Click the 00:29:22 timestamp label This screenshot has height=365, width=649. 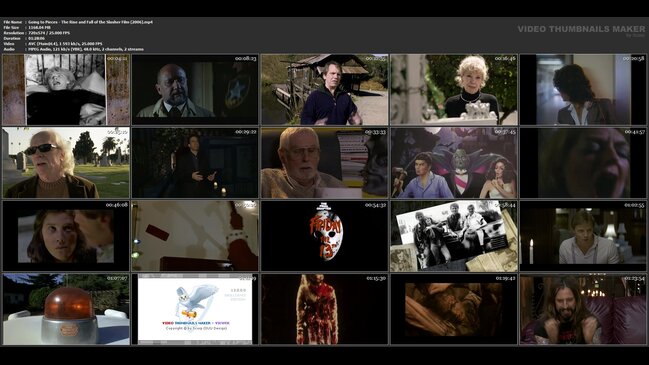245,132
